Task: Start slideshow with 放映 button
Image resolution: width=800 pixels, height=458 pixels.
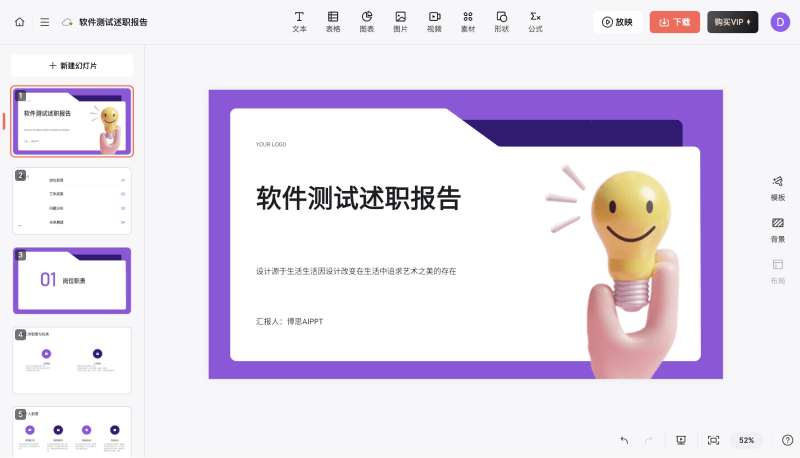Action: pyautogui.click(x=617, y=22)
